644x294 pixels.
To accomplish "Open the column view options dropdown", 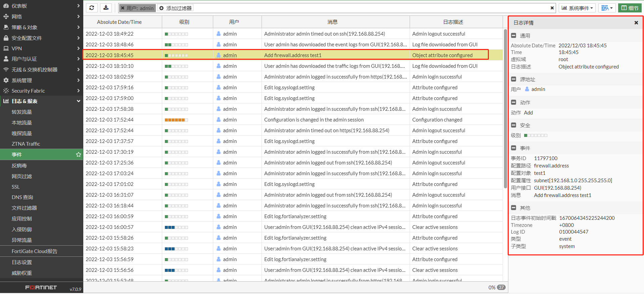I will tap(606, 8).
